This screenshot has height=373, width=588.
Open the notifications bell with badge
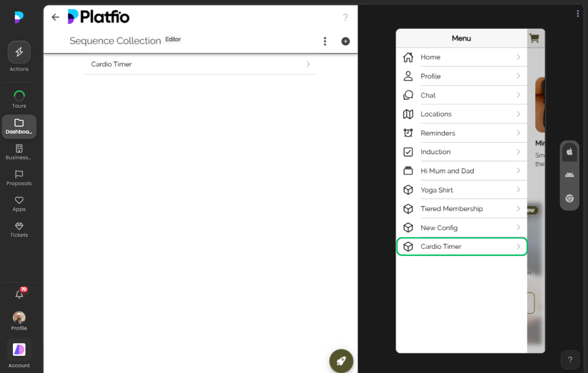(x=19, y=294)
